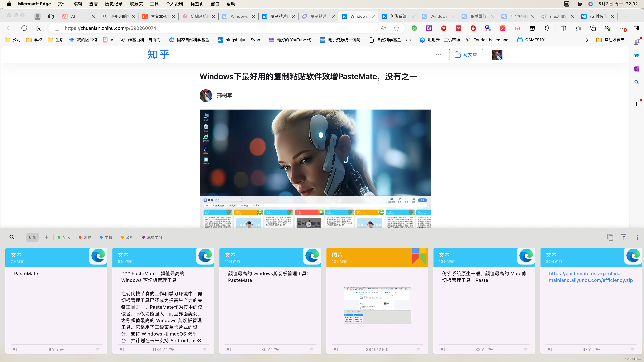This screenshot has height=362, width=644.
Task: Open the PasteMate three-dot vertical menu
Action: [637, 237]
